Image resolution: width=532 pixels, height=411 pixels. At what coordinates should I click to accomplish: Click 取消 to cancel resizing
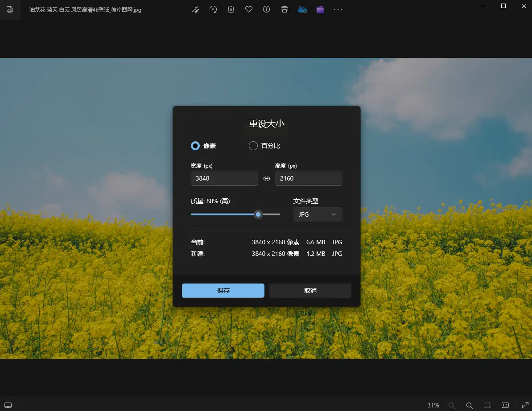310,291
